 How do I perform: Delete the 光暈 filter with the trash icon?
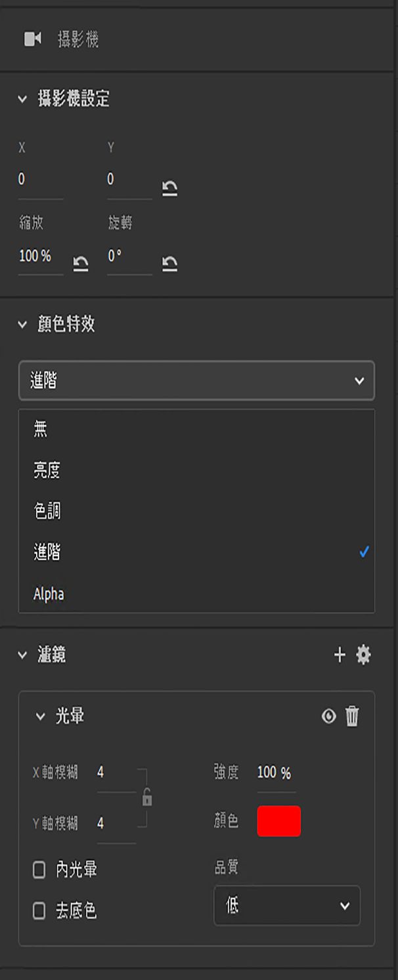click(351, 717)
